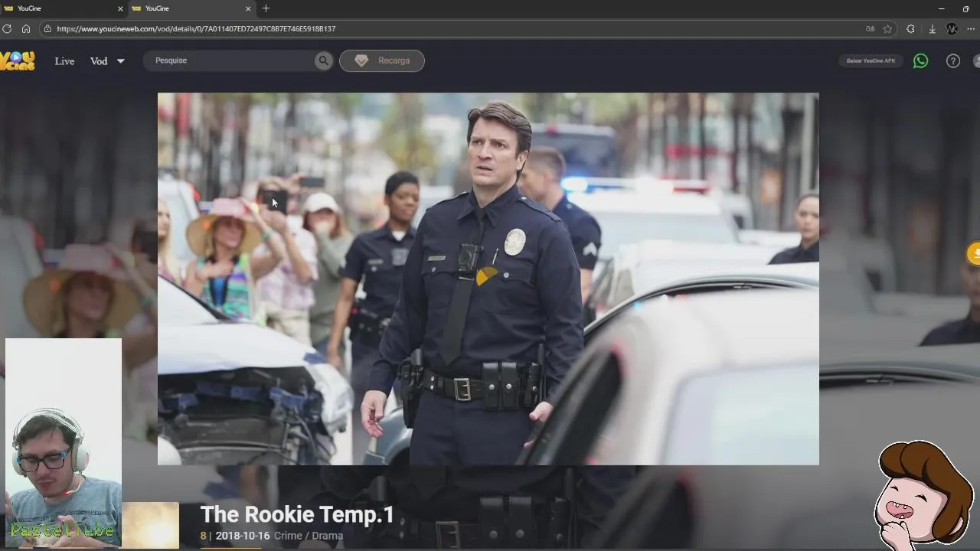The width and height of the screenshot is (980, 551).
Task: Click title The Rookie Temp.1
Action: (297, 514)
